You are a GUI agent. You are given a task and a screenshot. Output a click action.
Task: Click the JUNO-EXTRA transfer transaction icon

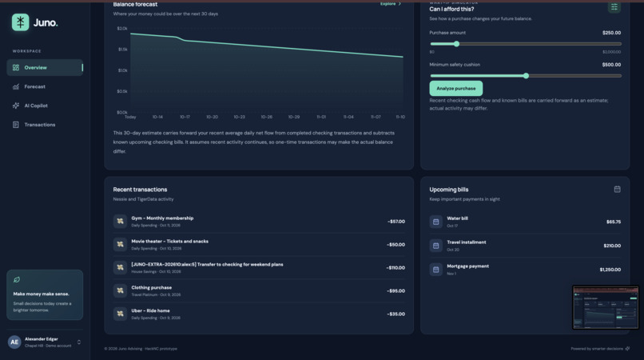pos(120,267)
